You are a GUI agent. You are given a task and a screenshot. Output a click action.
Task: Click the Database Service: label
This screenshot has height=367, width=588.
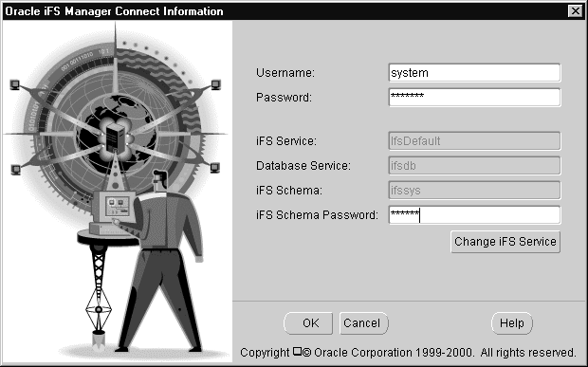click(303, 166)
